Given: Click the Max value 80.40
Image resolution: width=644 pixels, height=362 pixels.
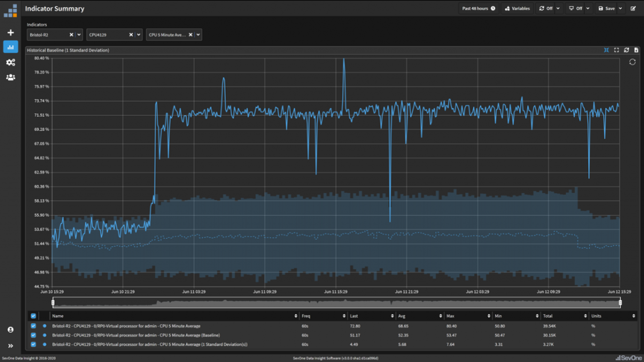Looking at the screenshot, I should click(x=452, y=326).
